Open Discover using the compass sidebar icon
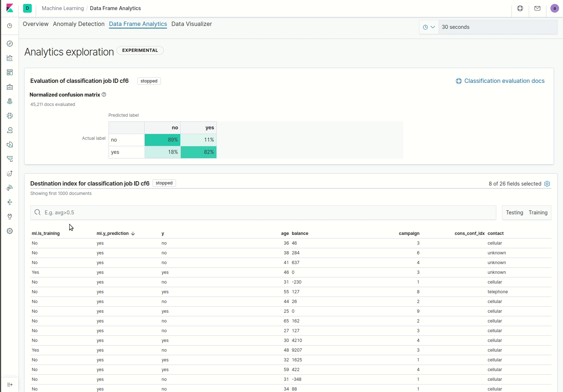The height and width of the screenshot is (392, 563). (x=9, y=43)
